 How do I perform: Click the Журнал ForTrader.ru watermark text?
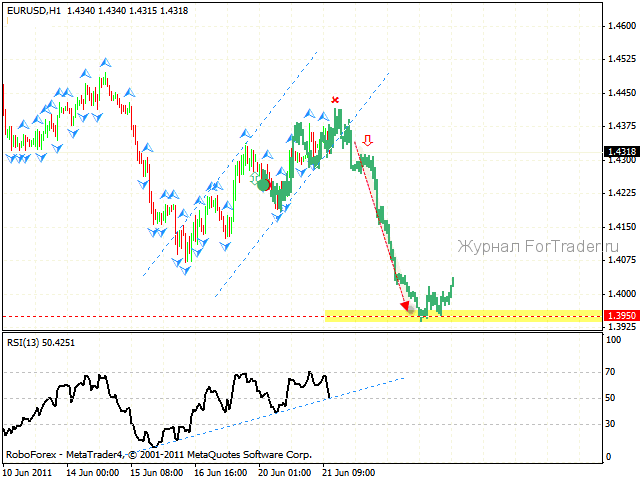(x=538, y=247)
